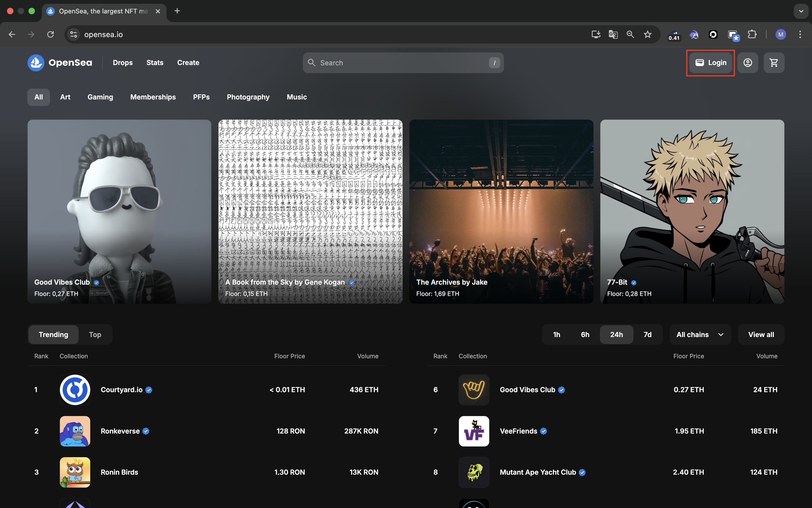Switch to Top collections

(95, 335)
